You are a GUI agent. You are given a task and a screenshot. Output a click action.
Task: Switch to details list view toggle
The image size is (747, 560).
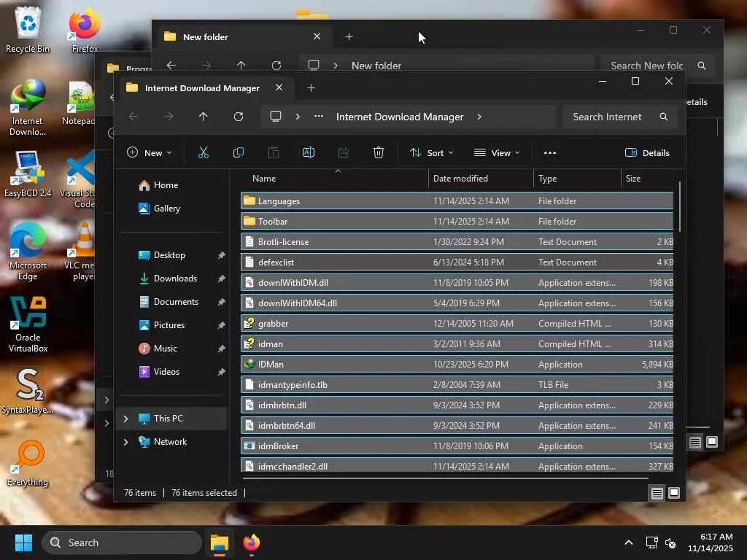(657, 494)
